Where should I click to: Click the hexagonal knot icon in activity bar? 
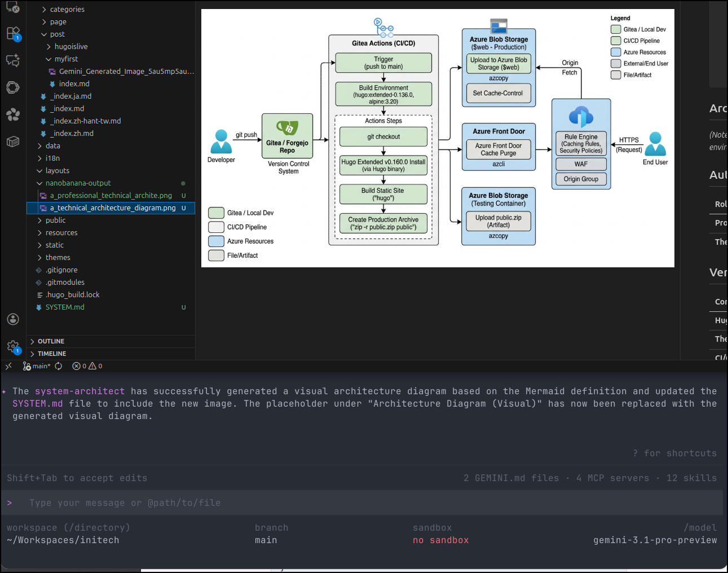(13, 87)
